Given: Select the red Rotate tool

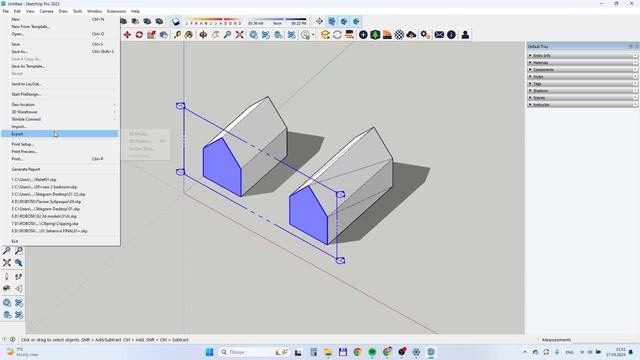Looking at the screenshot, I should point(139,35).
